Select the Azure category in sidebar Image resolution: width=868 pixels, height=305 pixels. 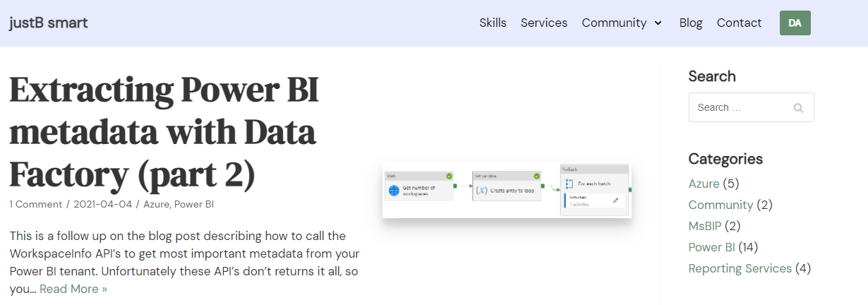(x=704, y=184)
